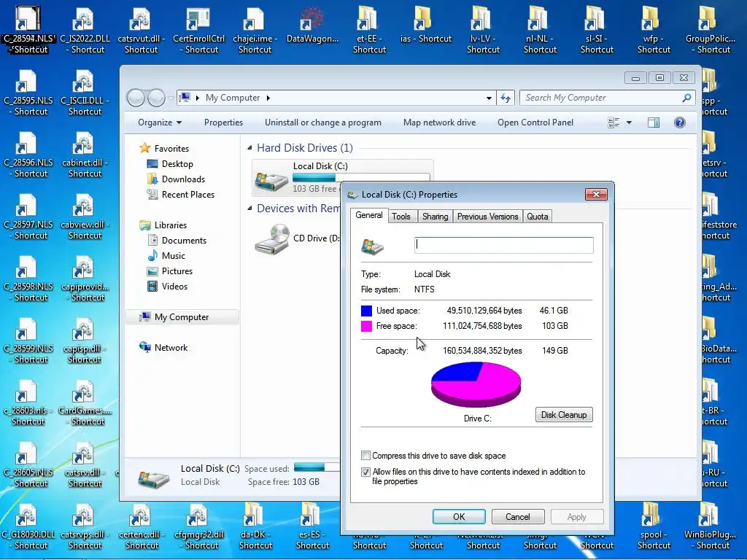The height and width of the screenshot is (560, 747).
Task: Open the address bar history dropdown
Action: pos(489,98)
